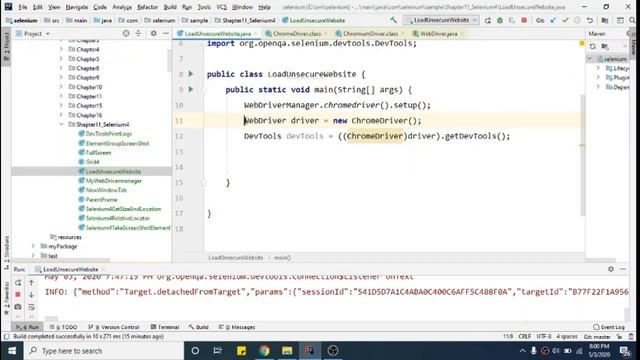Screen dimensions: 640x360
Task: Open the Messages tool window
Action: coord(237,327)
